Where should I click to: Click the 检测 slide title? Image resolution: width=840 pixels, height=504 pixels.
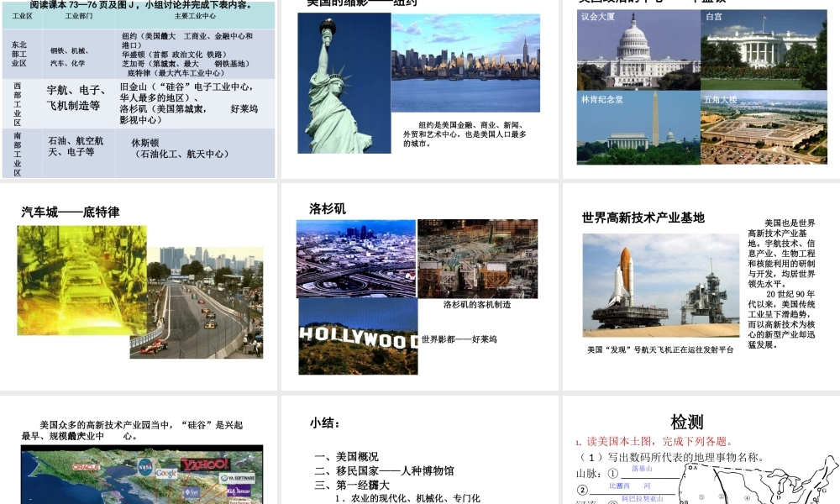point(687,422)
